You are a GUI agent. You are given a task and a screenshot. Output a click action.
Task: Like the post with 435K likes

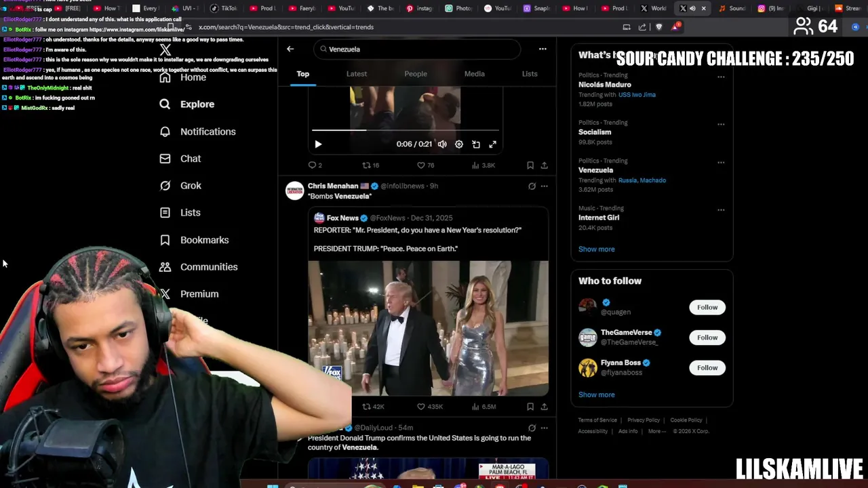[x=430, y=407]
